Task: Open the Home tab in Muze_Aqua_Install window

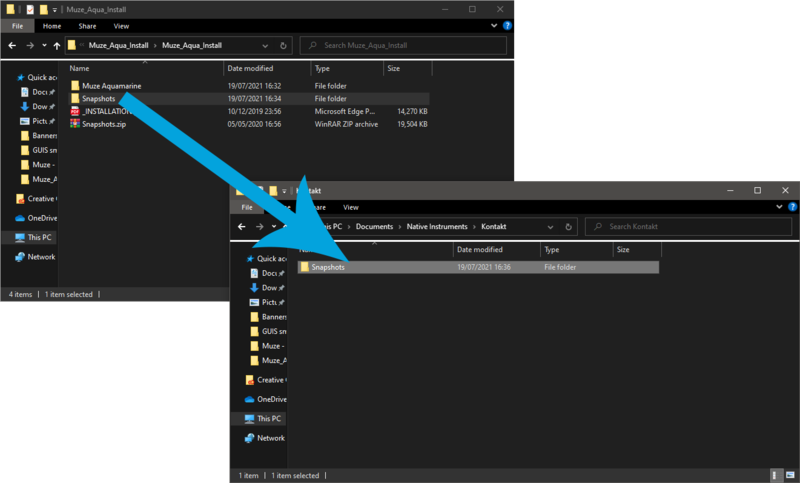Action: coord(52,26)
